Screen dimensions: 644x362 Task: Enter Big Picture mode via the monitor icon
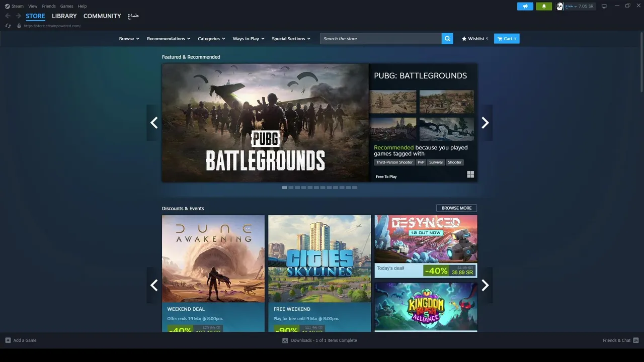coord(604,6)
